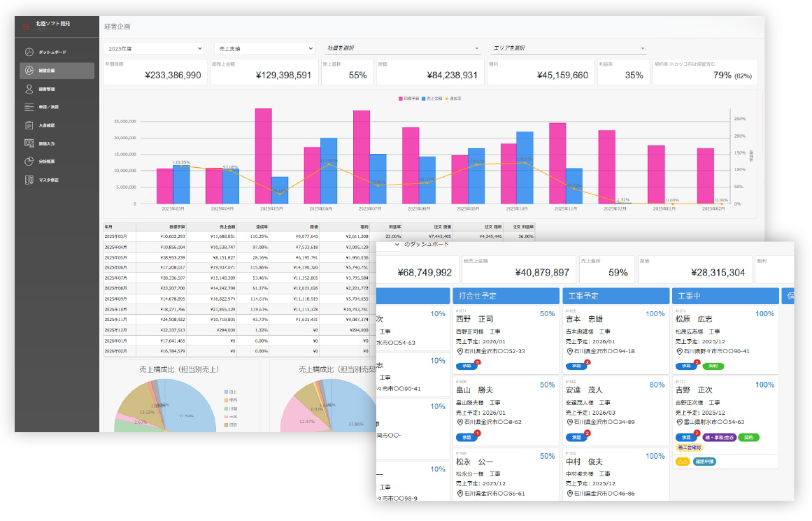Image resolution: width=812 pixels, height=521 pixels.
Task: Click the 打合せ予定 column header
Action: [x=505, y=297]
